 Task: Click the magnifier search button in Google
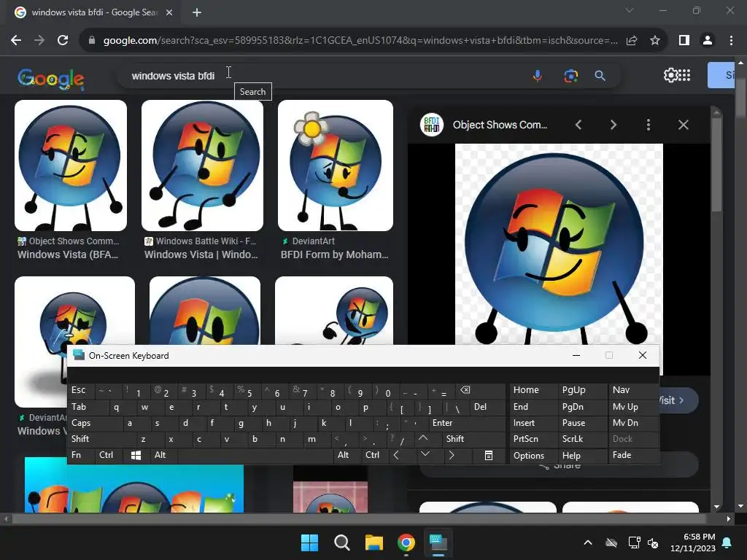click(600, 76)
